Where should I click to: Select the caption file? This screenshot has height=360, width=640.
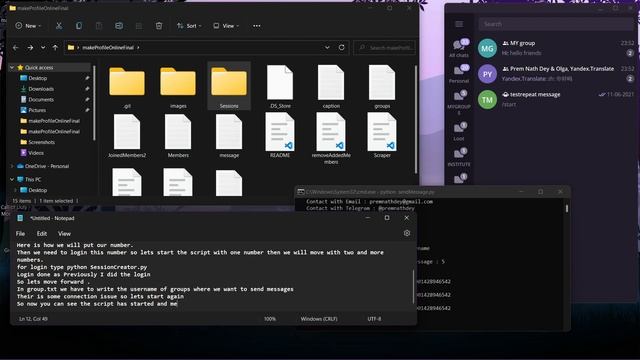coord(331,87)
